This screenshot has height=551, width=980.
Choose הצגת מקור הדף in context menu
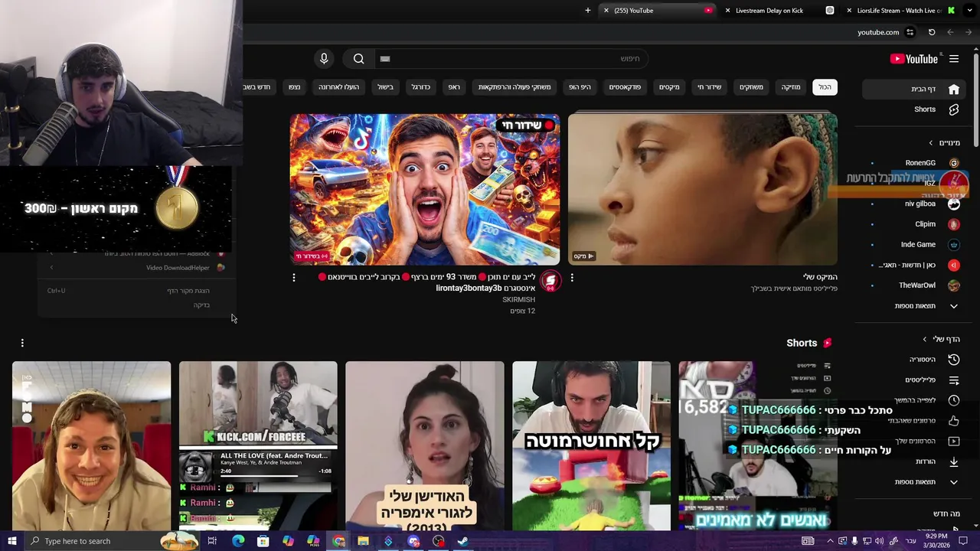(136, 291)
